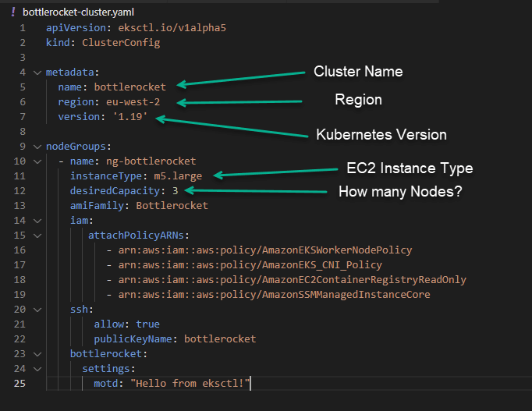
Task: Click the AmazonEKS_CNI_Policy ARN line
Action: click(x=250, y=265)
